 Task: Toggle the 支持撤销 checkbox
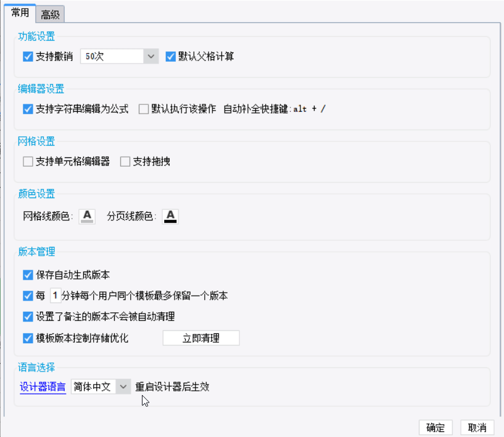tap(28, 57)
